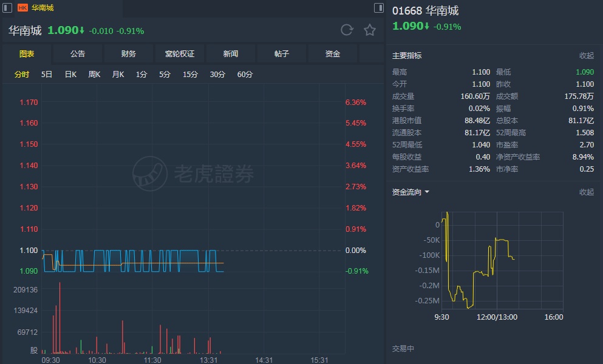Click the 总股本 value 81.17亿
The width and height of the screenshot is (603, 364).
581,121
